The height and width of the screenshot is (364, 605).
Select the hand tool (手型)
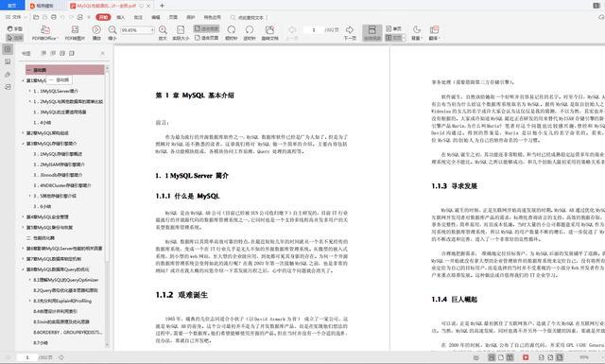(x=15, y=29)
